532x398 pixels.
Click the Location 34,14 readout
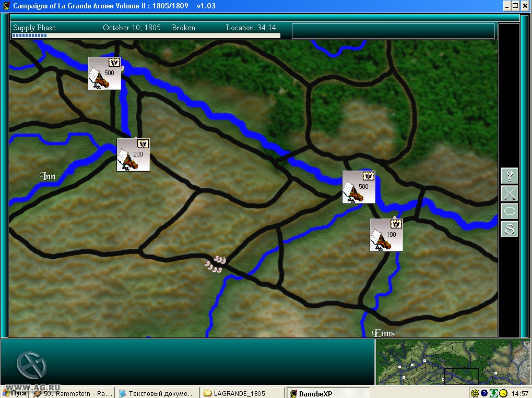point(251,28)
